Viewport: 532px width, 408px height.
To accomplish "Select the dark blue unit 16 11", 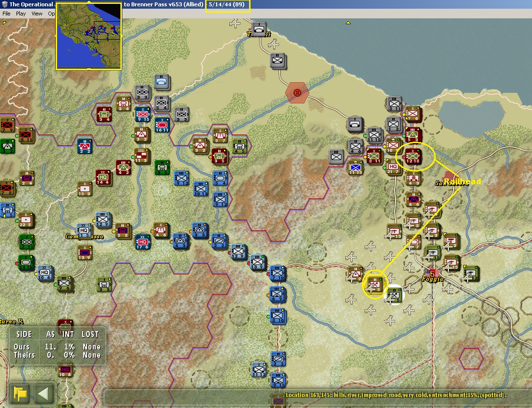I will (162, 125).
